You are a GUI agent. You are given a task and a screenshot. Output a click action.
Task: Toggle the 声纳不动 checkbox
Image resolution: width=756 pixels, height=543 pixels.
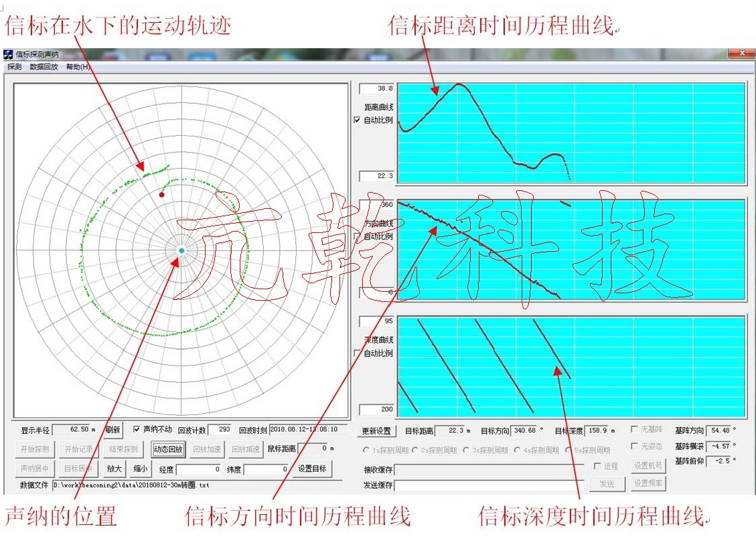click(x=138, y=429)
